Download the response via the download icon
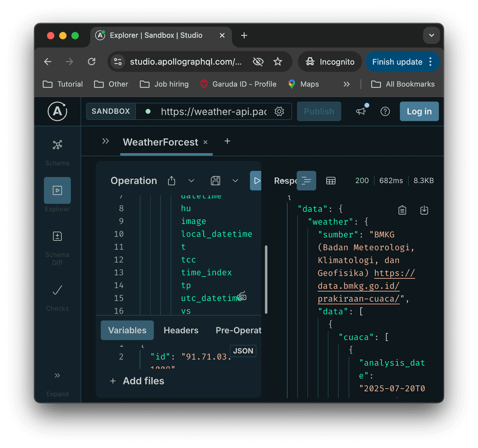 point(424,210)
